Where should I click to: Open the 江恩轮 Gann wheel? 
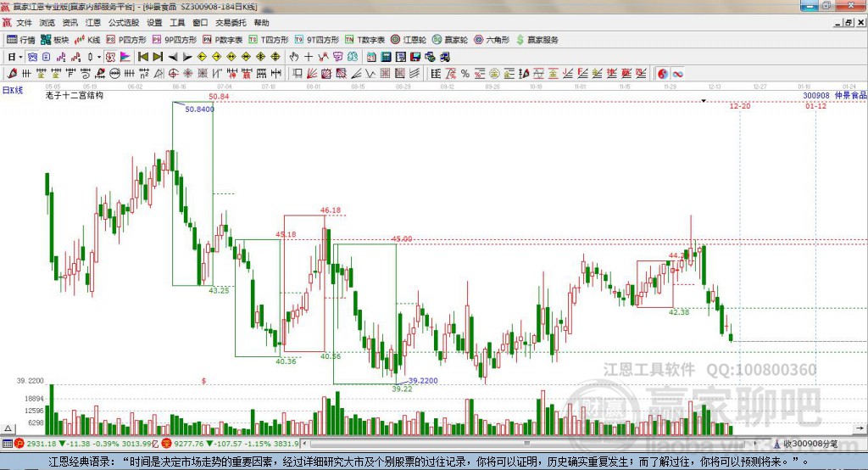[x=409, y=40]
